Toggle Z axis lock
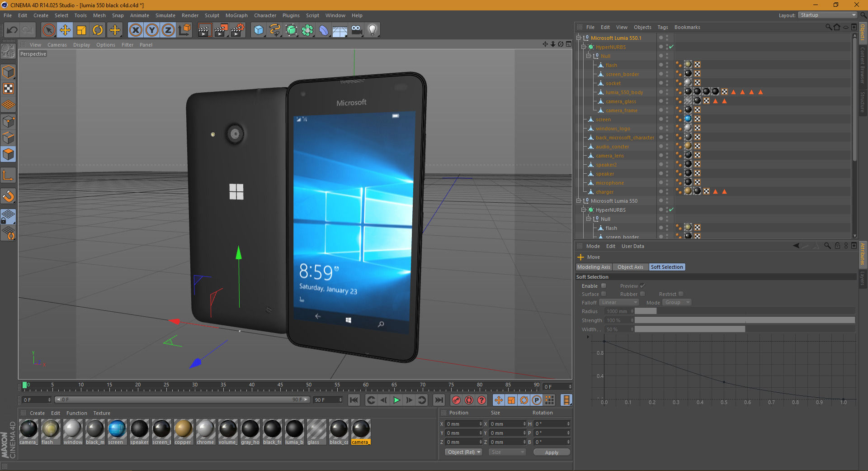This screenshot has height=471, width=868. click(168, 30)
